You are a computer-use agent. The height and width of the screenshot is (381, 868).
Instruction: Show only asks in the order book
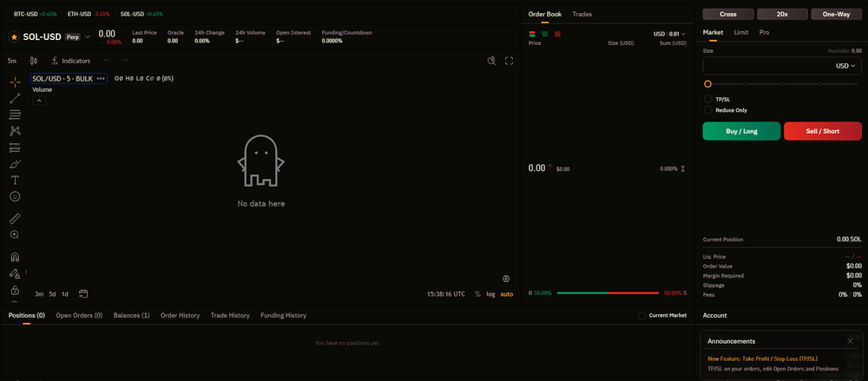[557, 35]
